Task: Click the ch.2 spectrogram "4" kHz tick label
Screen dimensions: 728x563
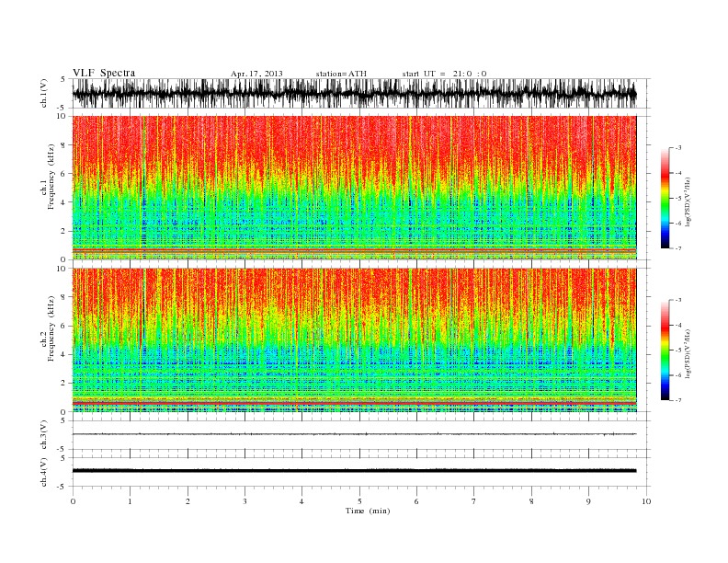Action: coord(63,354)
